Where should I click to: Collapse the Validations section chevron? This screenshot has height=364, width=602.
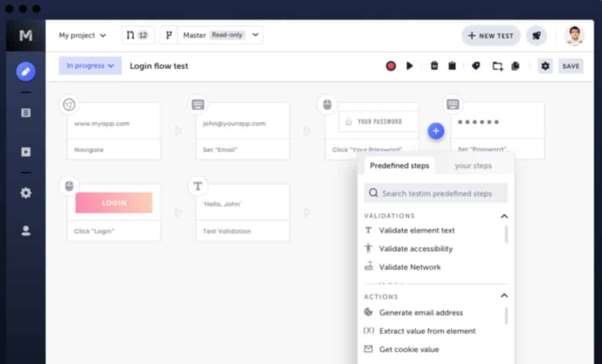point(504,216)
